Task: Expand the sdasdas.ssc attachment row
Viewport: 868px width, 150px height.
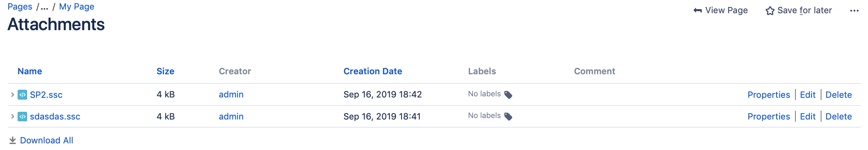Action: [12, 117]
